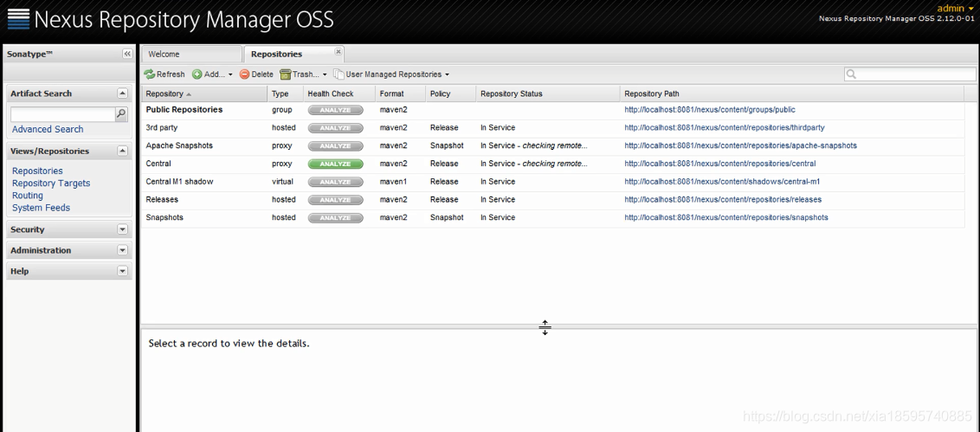The image size is (980, 432).
Task: Collapse the Artifact Search panel
Action: pyautogui.click(x=123, y=93)
